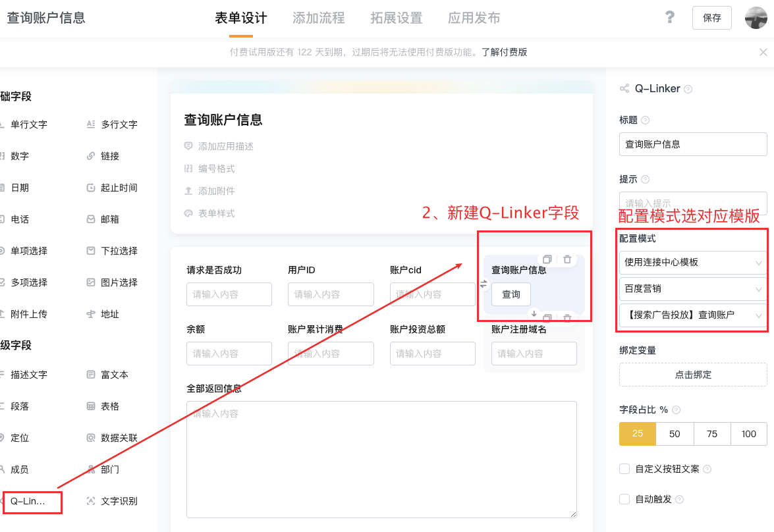Click the 编号格式 numbering icon

point(188,169)
